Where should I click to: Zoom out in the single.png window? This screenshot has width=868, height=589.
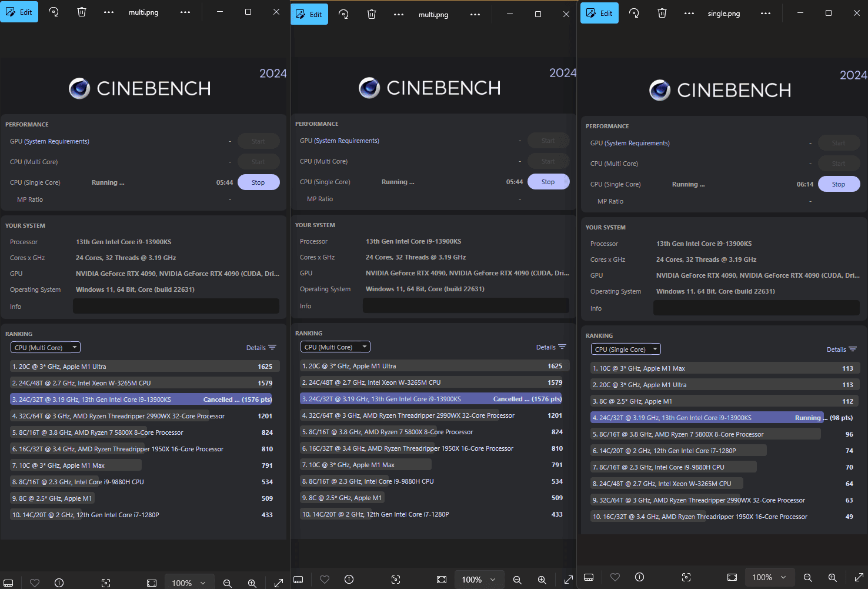click(x=807, y=577)
